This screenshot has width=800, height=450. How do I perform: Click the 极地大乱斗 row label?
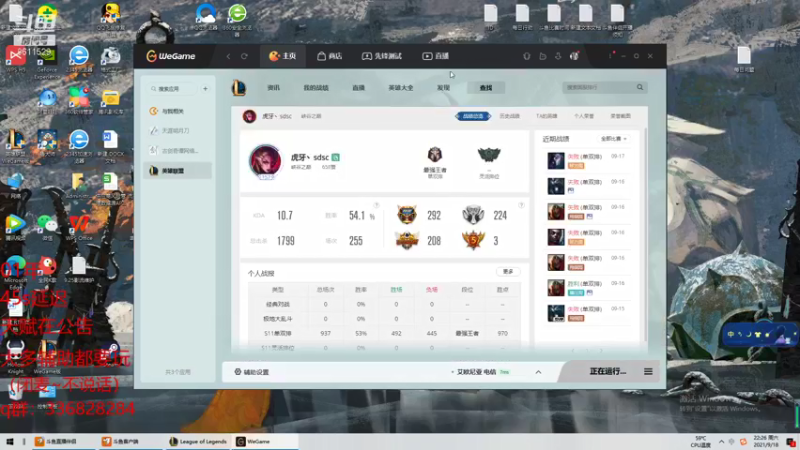point(277,319)
